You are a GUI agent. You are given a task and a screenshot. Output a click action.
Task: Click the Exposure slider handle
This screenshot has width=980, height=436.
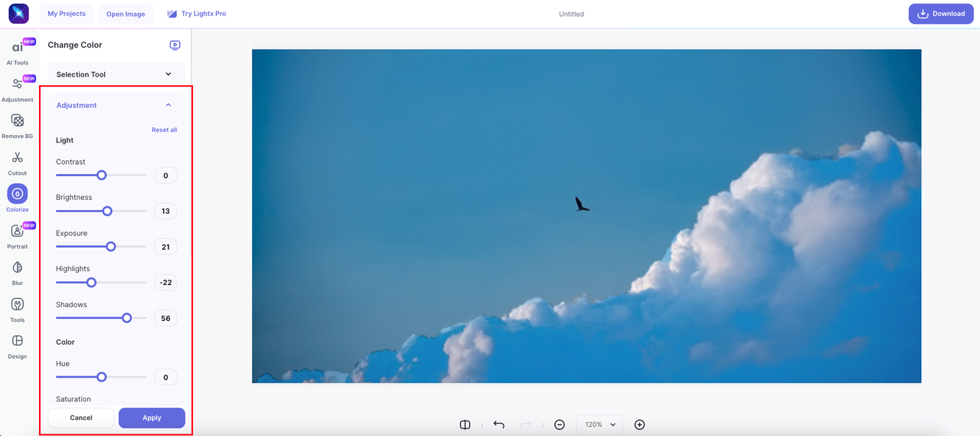click(111, 247)
